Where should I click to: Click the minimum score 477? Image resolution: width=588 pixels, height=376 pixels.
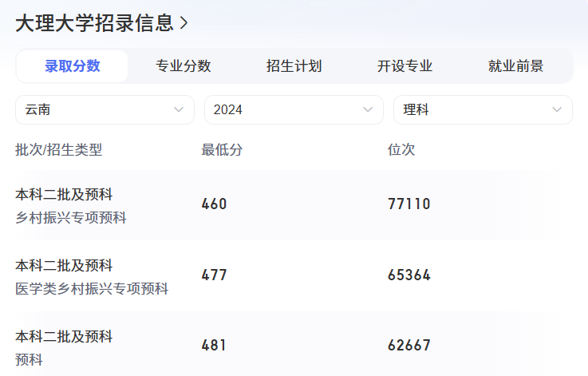coord(214,275)
